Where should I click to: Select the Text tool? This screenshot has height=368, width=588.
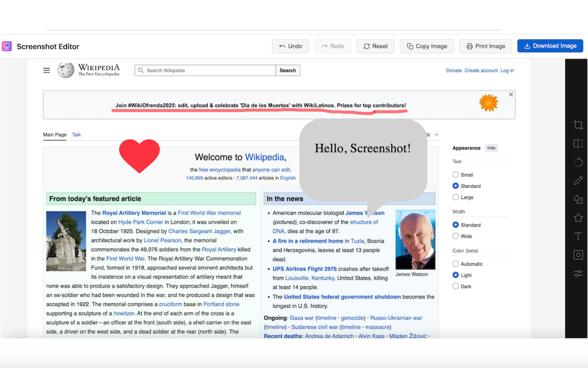click(578, 236)
